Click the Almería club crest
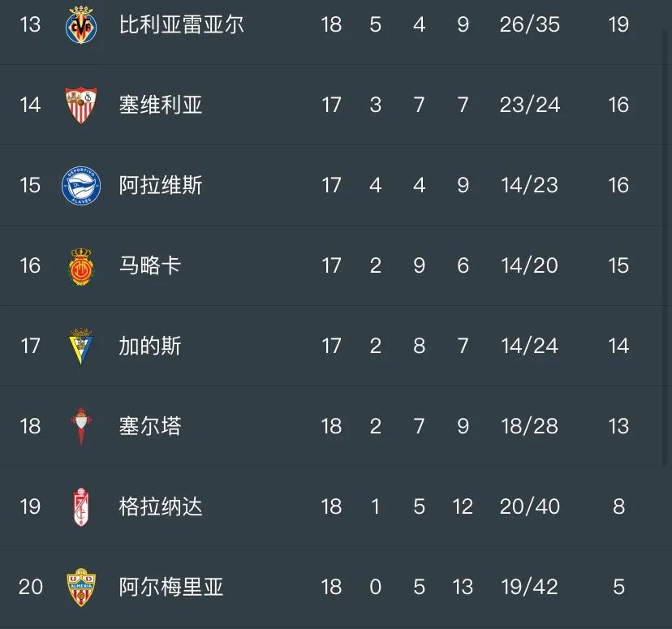The width and height of the screenshot is (672, 629). click(x=81, y=588)
